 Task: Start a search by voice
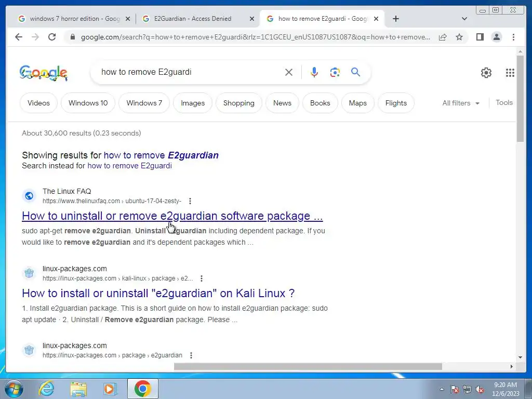pos(314,72)
